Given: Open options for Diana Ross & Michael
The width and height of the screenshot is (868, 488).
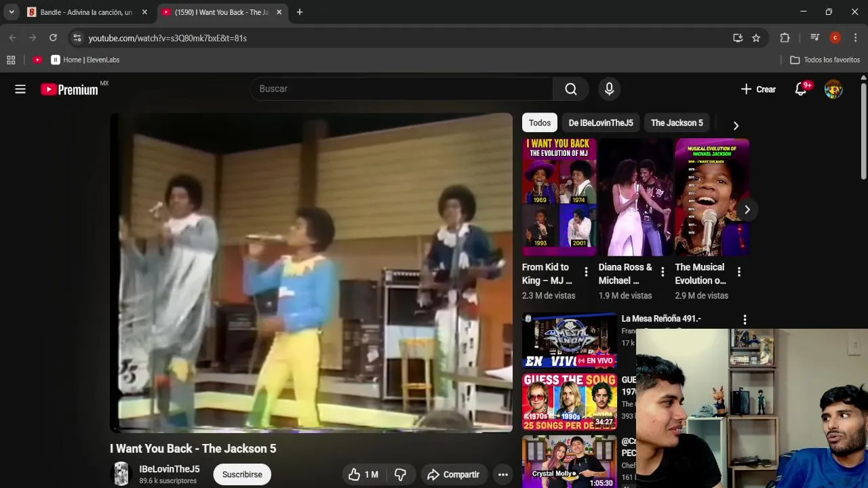Looking at the screenshot, I should point(663,272).
